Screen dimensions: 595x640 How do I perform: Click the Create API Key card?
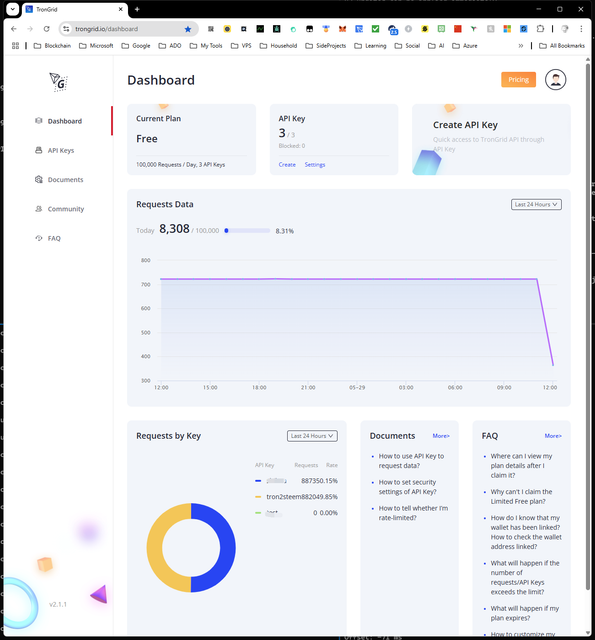pos(491,139)
